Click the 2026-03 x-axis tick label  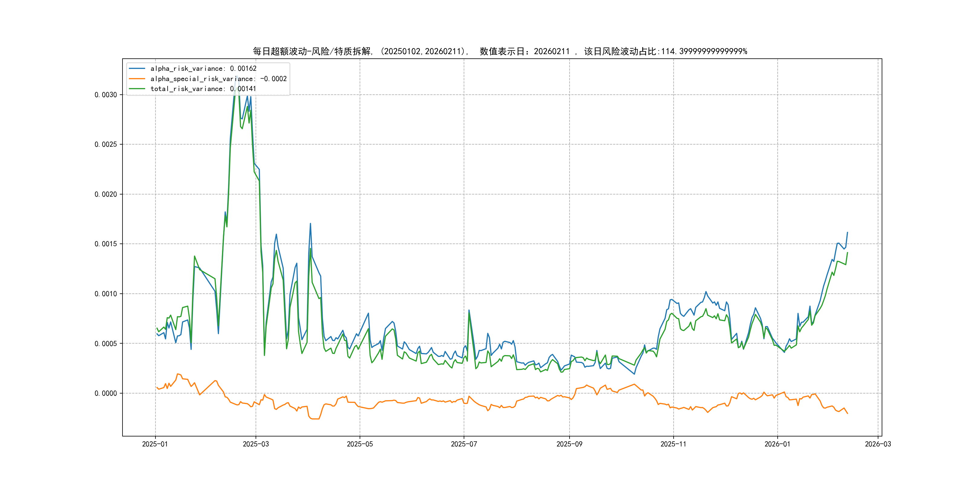(878, 444)
